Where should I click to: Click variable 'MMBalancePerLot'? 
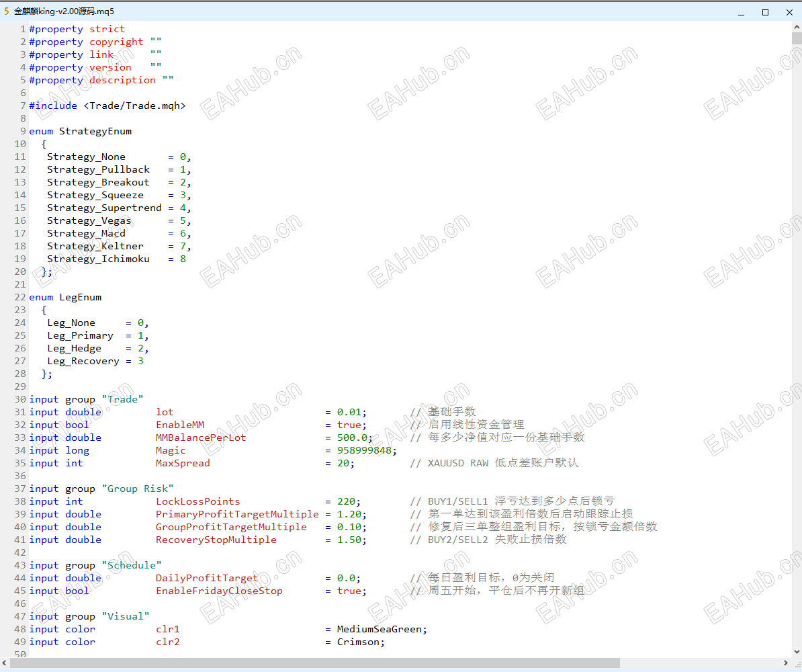click(201, 437)
